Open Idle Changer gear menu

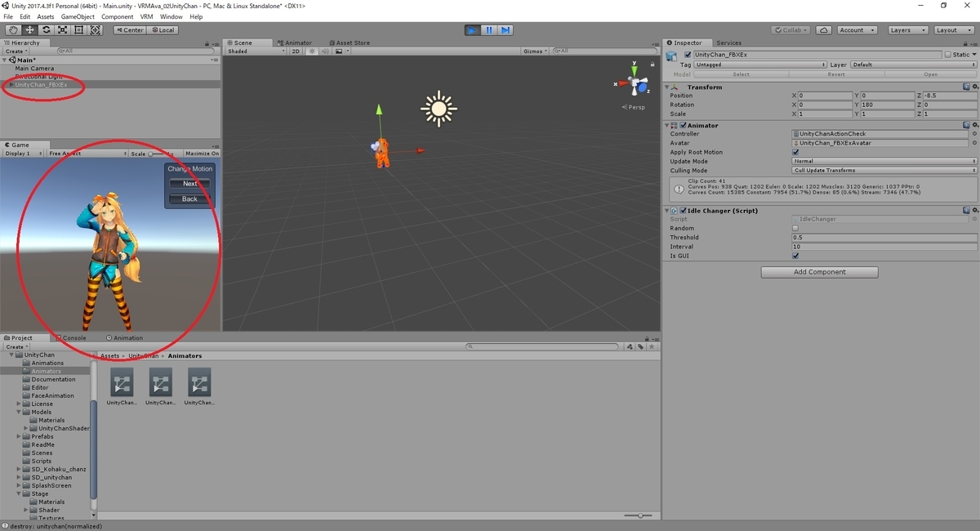click(x=975, y=210)
